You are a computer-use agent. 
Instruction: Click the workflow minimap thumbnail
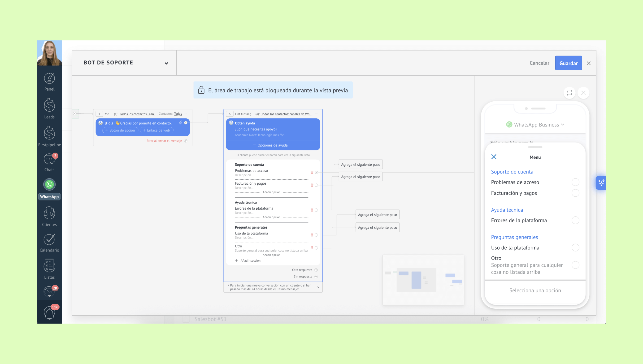(423, 280)
